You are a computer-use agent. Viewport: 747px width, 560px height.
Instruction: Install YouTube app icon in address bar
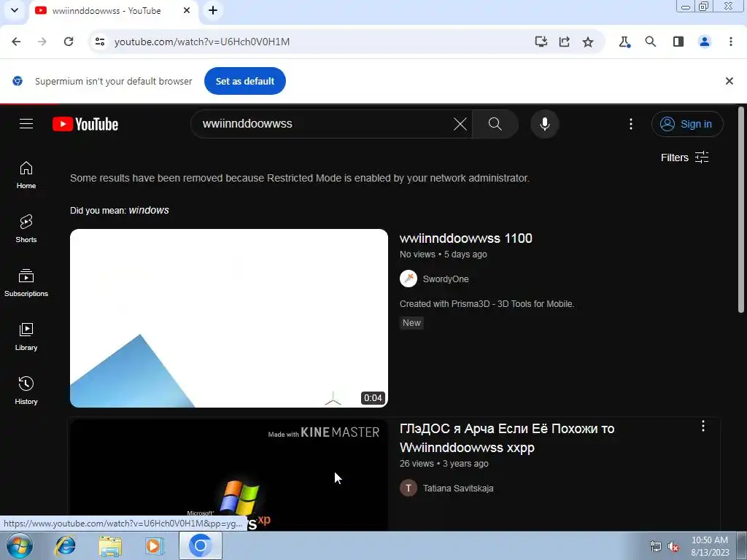(541, 42)
